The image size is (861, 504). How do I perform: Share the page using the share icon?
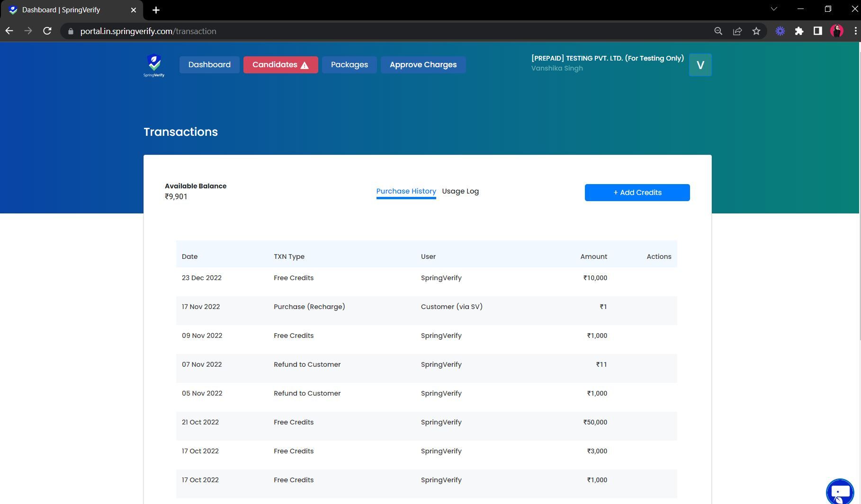coord(737,31)
